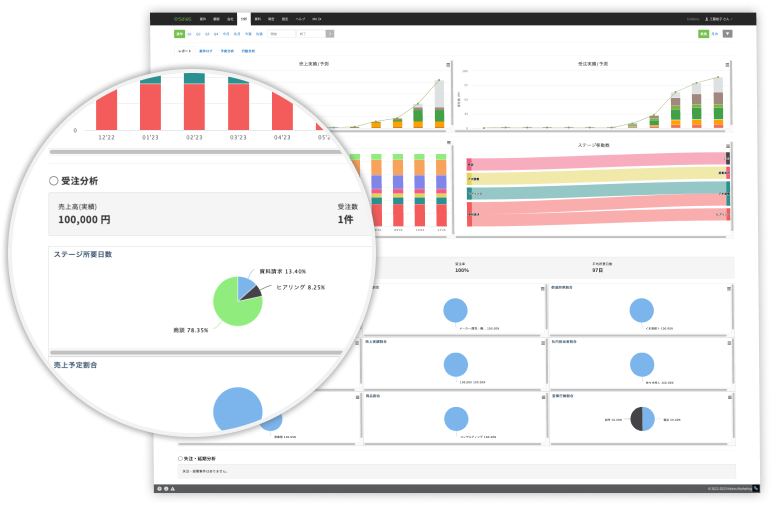Switch to the レポート sub-tab

184,51
